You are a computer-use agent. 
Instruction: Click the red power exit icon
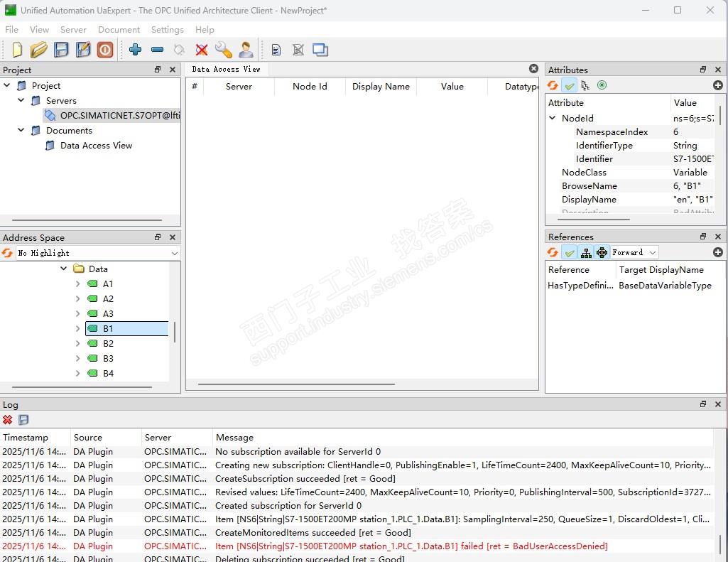(105, 50)
